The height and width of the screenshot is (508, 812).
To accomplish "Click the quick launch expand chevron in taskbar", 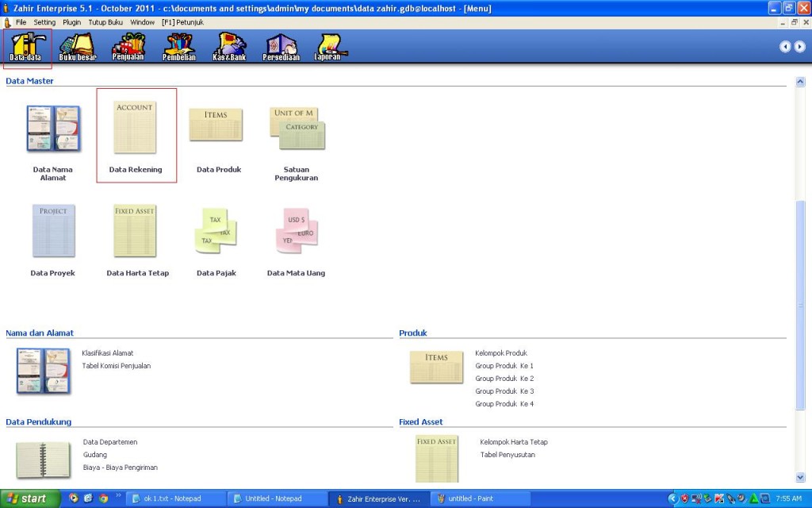I will tap(118, 495).
